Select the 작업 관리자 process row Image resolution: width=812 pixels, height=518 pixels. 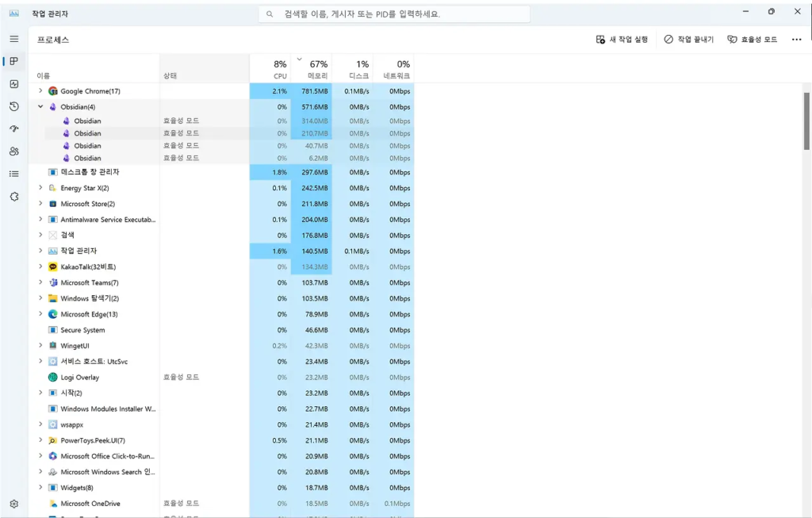pyautogui.click(x=222, y=251)
